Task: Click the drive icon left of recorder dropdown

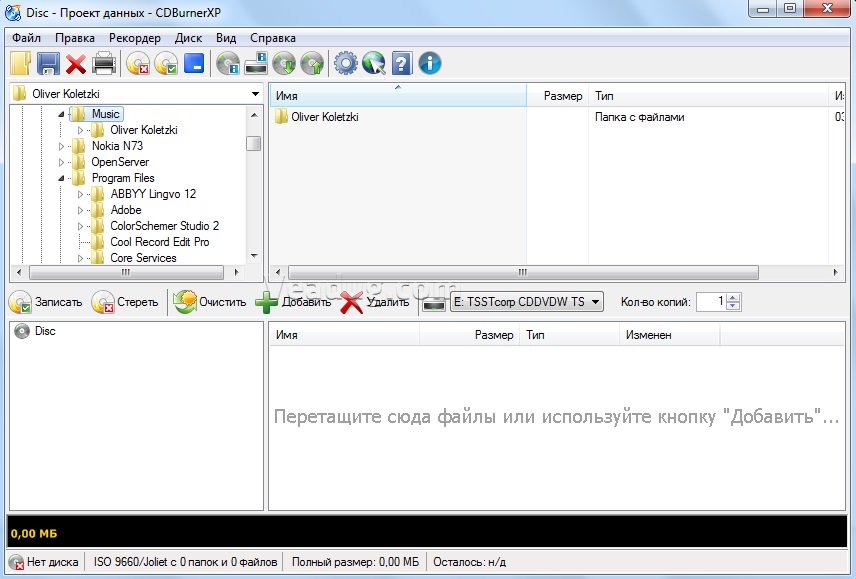Action: pyautogui.click(x=434, y=303)
